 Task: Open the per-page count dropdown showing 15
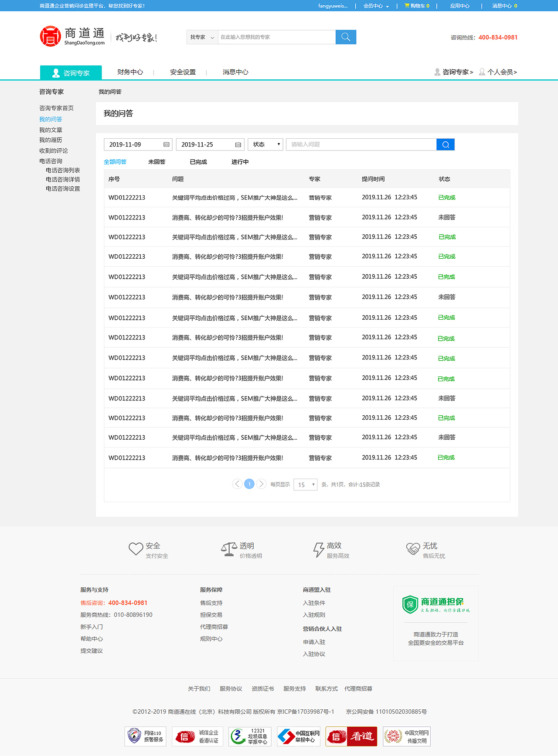[x=306, y=485]
